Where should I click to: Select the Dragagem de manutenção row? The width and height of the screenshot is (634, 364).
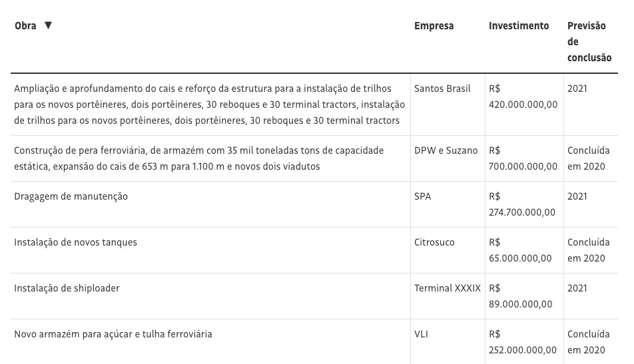[x=71, y=196]
